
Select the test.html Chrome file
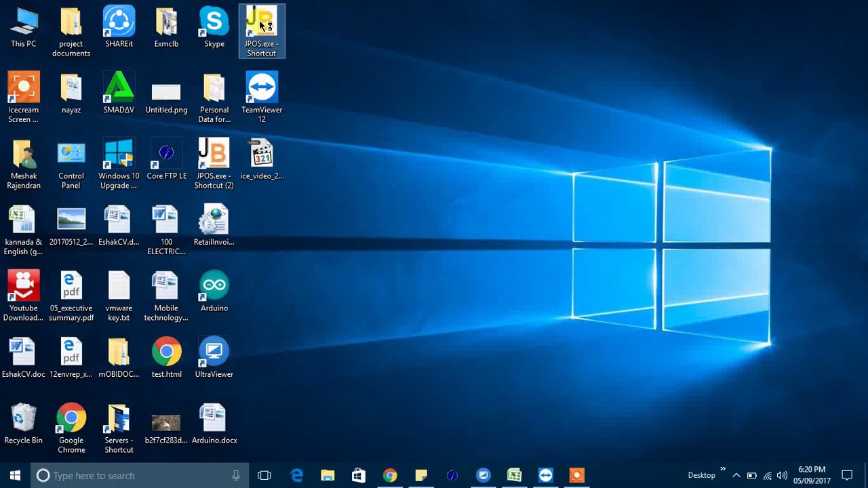point(166,359)
